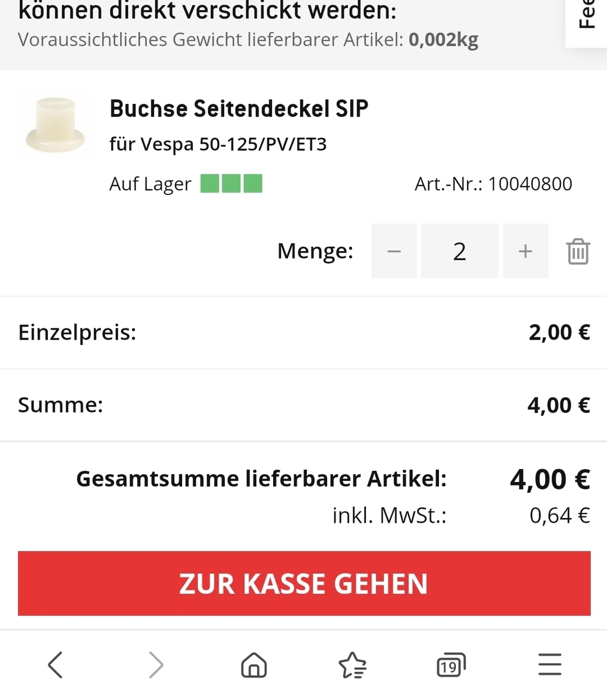
Task: Open the browser hamburger menu
Action: tap(549, 664)
